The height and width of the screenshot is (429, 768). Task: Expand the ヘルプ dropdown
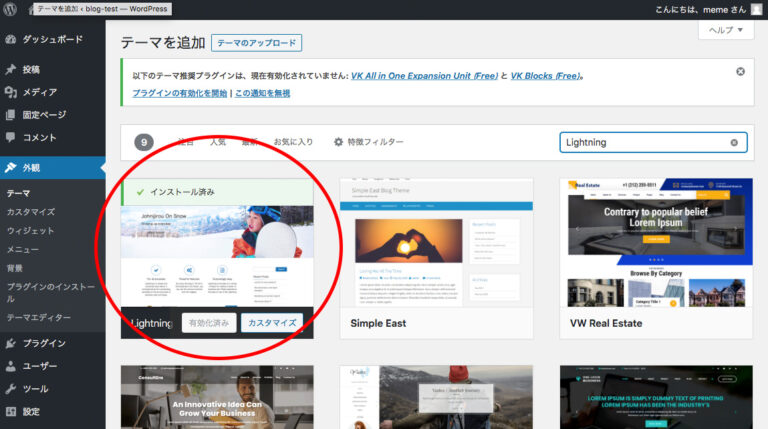(726, 30)
